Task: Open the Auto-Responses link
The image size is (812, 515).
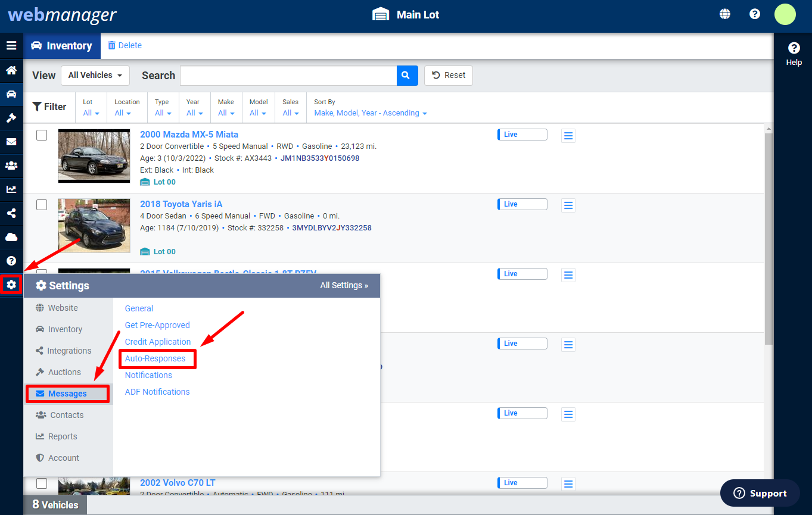Action: pyautogui.click(x=155, y=358)
